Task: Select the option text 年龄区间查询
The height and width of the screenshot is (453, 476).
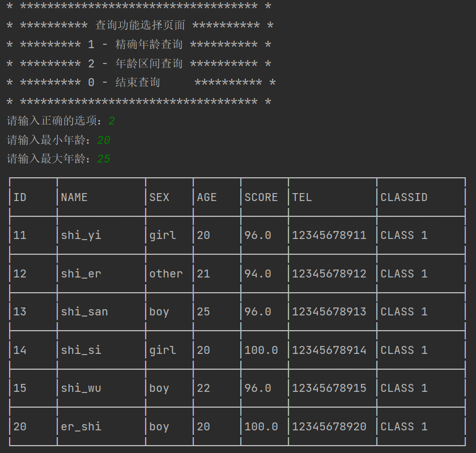Action: click(x=149, y=63)
